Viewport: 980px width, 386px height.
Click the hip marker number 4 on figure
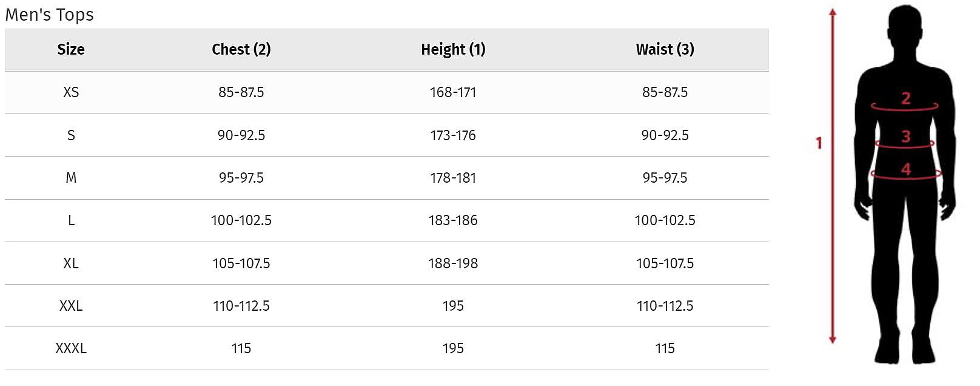(x=905, y=169)
